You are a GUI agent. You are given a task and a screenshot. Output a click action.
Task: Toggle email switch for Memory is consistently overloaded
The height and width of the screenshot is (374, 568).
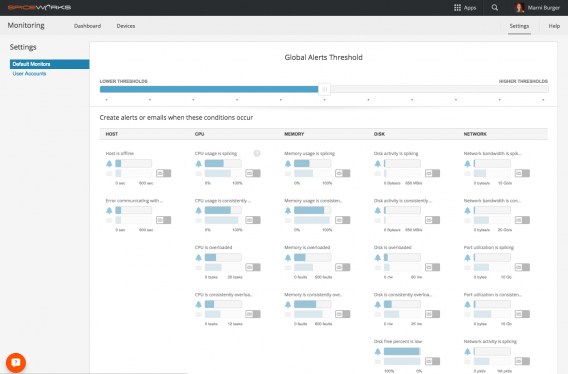[342, 314]
